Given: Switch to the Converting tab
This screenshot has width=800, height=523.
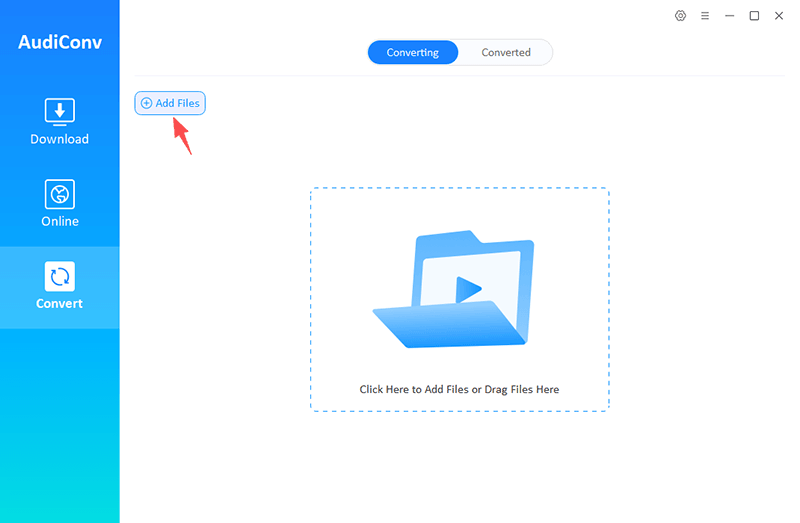Looking at the screenshot, I should [x=413, y=53].
